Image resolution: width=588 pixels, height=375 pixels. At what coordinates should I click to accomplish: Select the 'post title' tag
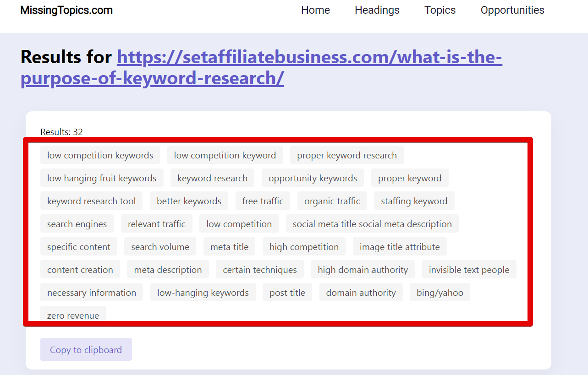[287, 293]
